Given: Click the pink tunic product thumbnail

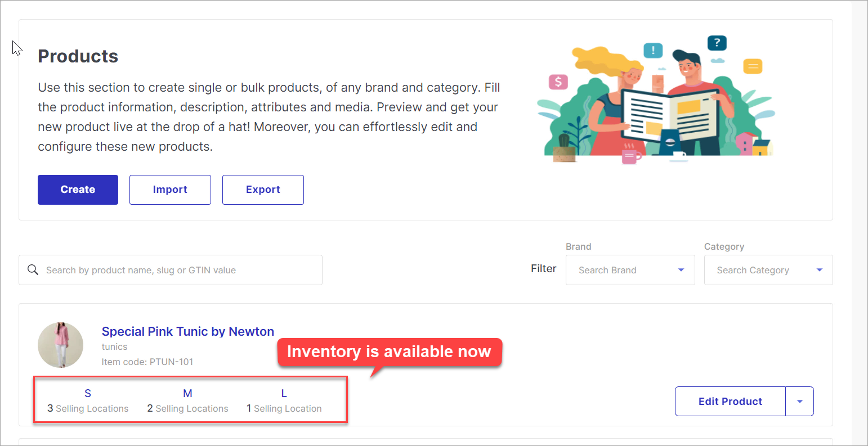Looking at the screenshot, I should click(x=60, y=345).
